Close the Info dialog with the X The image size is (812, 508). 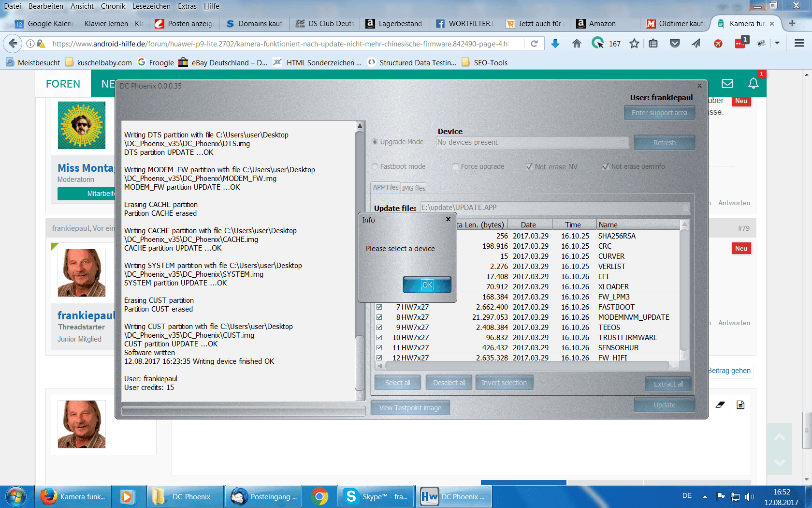(x=448, y=219)
